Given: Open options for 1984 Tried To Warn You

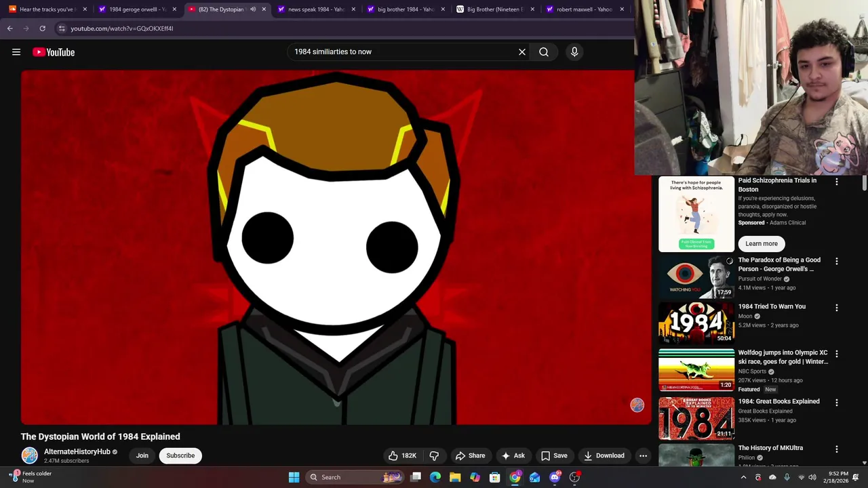Looking at the screenshot, I should click(836, 308).
